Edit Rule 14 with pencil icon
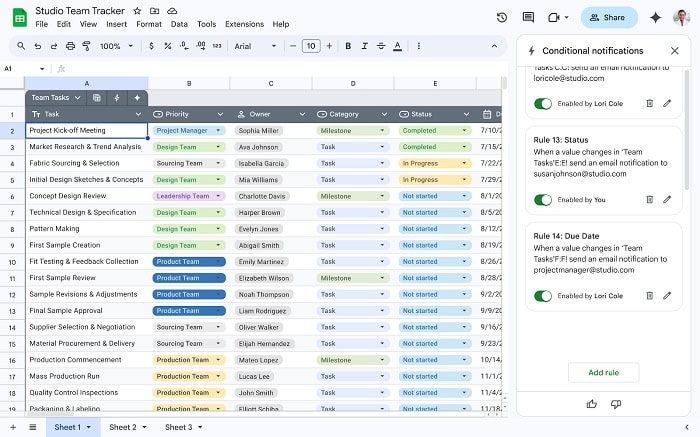This screenshot has width=700, height=437. click(x=667, y=296)
